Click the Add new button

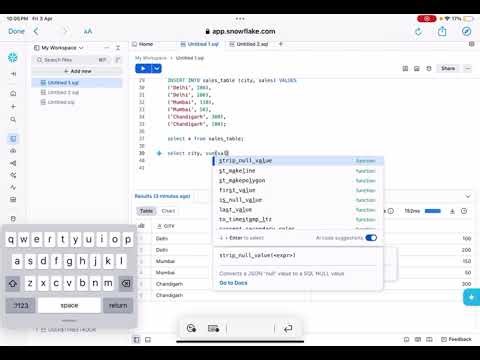[x=77, y=71]
